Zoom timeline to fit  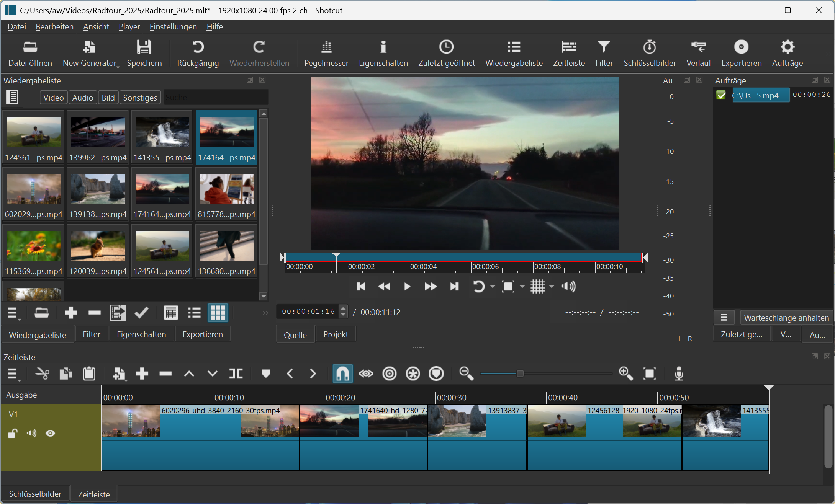[x=650, y=374]
